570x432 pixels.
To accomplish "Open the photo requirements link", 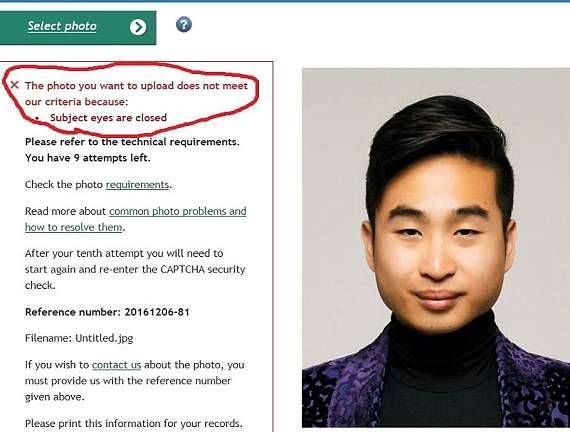I will coord(137,185).
